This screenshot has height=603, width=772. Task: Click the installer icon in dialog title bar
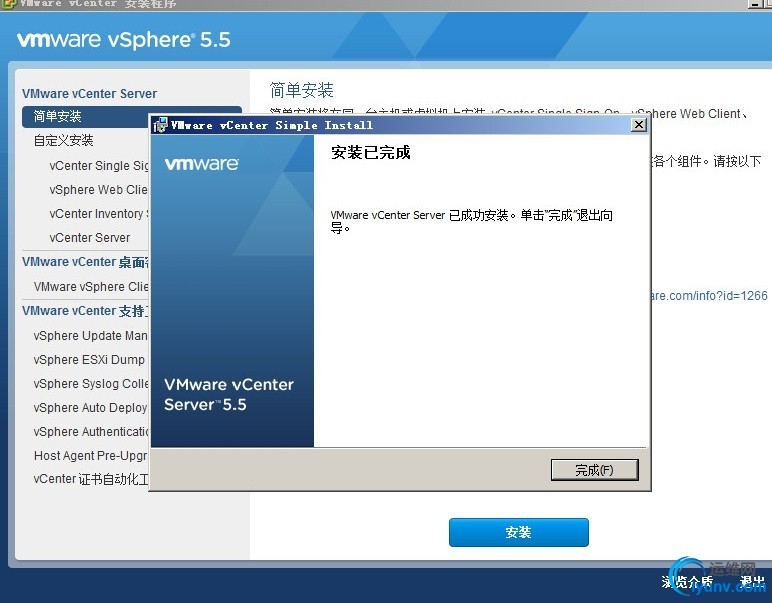click(x=160, y=126)
